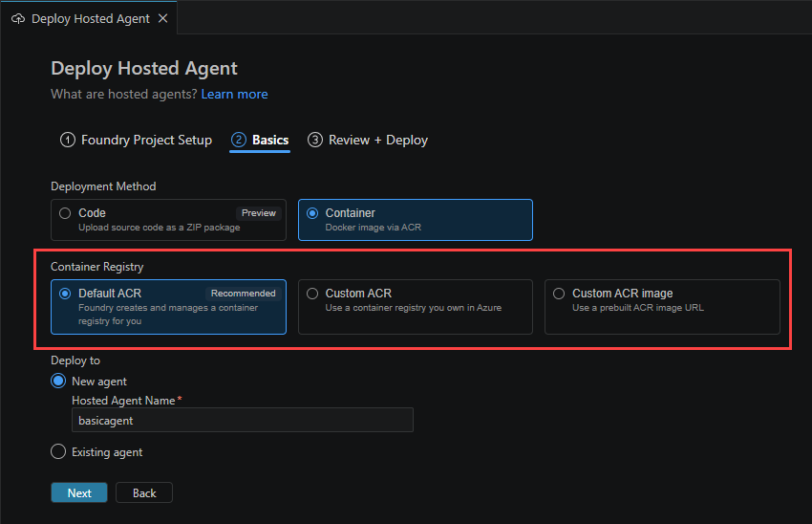Choose Custom ACR image option
812x524 pixels.
coord(662,307)
